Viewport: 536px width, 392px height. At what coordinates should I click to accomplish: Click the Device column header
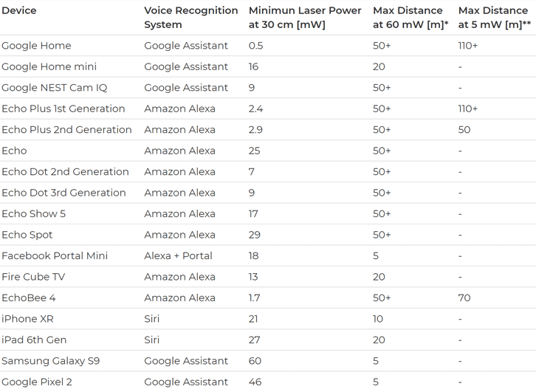tap(19, 11)
